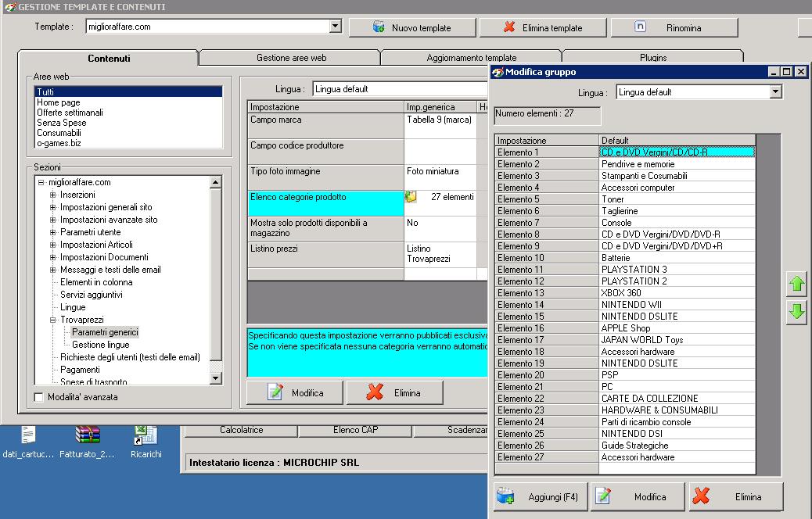Viewport: 812px width, 519px height.
Task: Select the Tipo foto immagine row
Action: [x=368, y=177]
